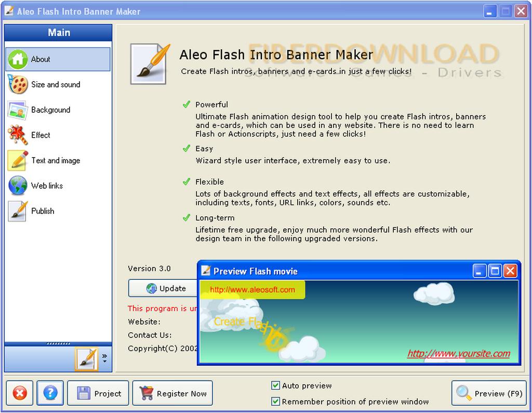The width and height of the screenshot is (532, 413).
Task: Open Web links globe icon
Action: 18,186
